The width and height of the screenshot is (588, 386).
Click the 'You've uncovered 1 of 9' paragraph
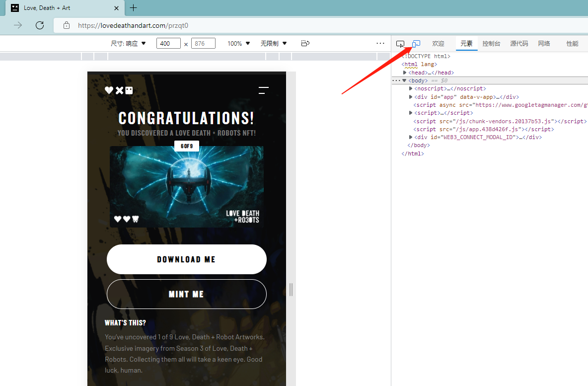pos(185,353)
